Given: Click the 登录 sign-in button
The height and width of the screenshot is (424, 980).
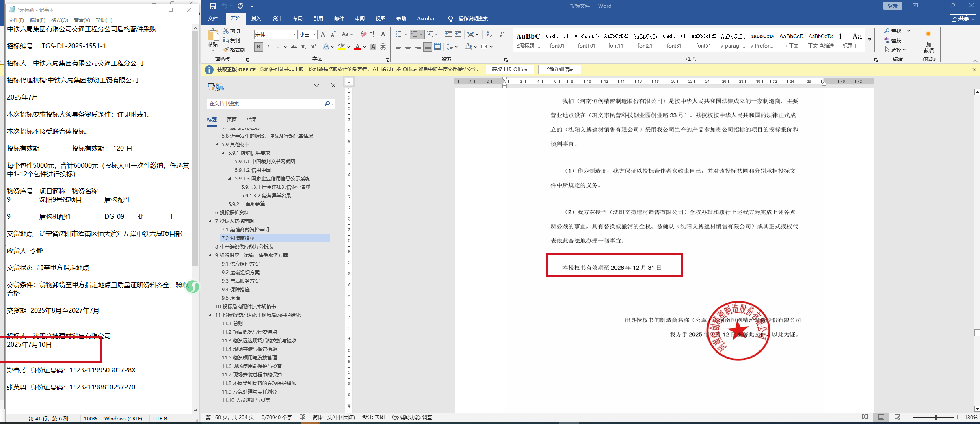Looking at the screenshot, I should click(892, 6).
